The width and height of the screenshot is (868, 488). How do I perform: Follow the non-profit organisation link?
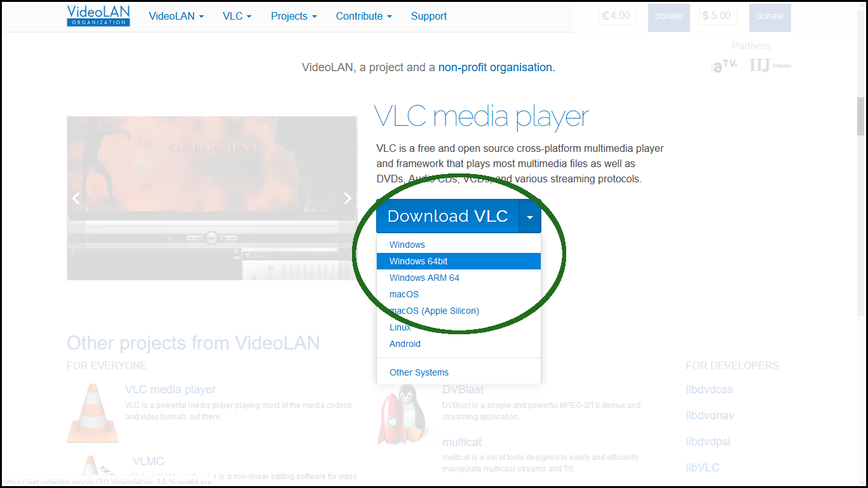point(497,67)
